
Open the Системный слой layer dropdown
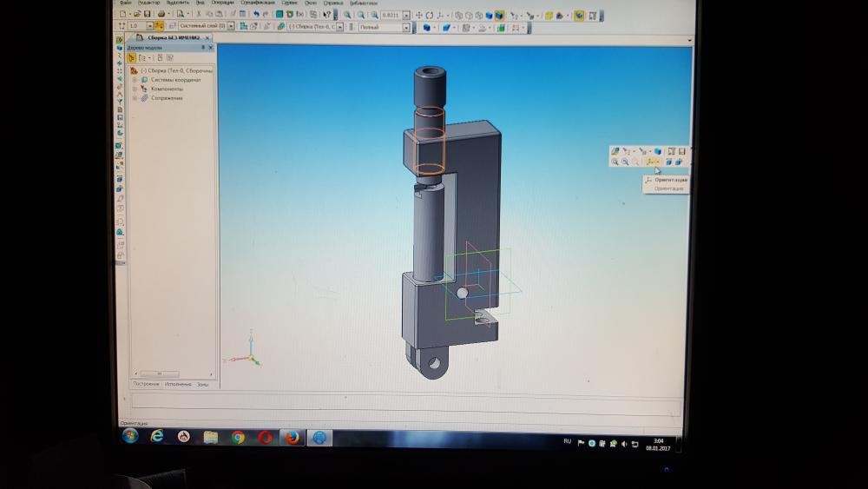tap(230, 27)
